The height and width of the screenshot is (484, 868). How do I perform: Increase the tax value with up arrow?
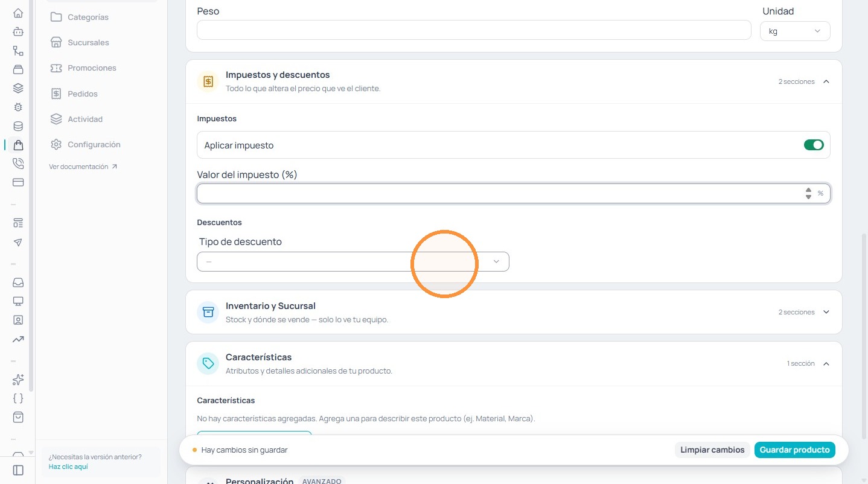tap(808, 190)
